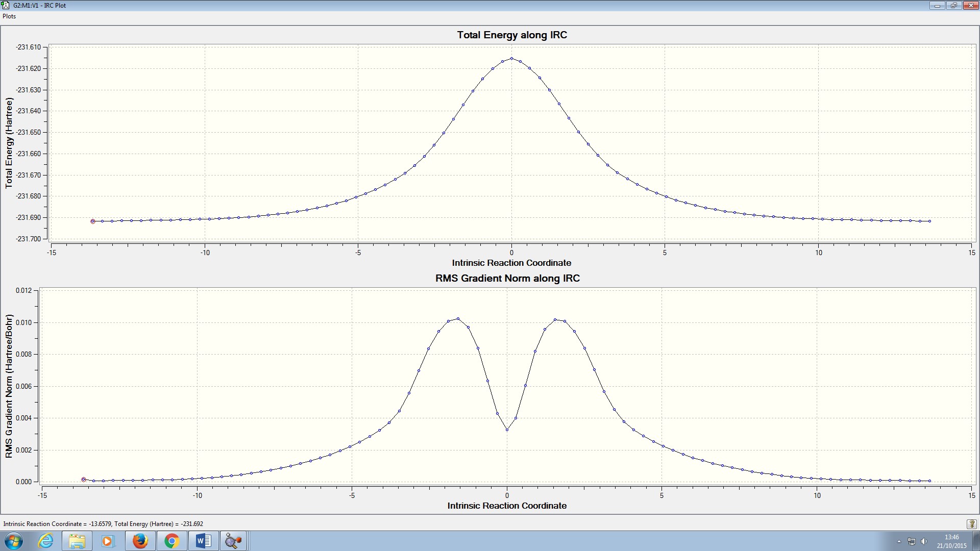
Task: Open the network connection tray icon
Action: pos(912,541)
